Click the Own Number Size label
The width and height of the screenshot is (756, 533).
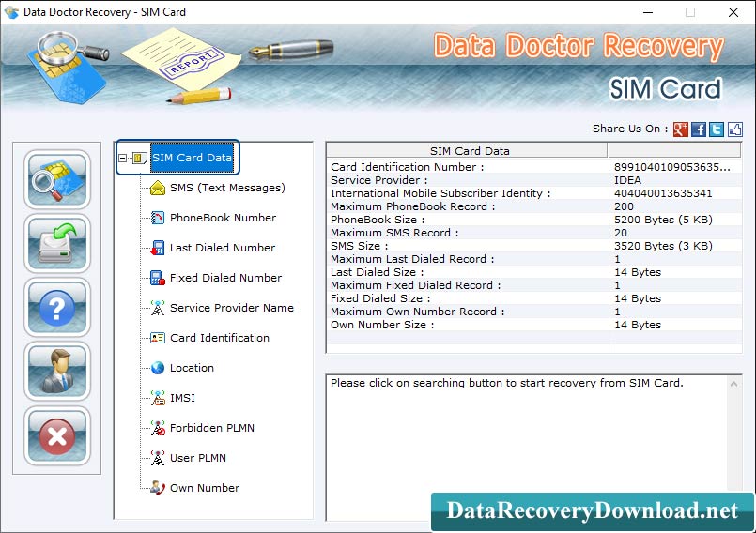click(382, 325)
